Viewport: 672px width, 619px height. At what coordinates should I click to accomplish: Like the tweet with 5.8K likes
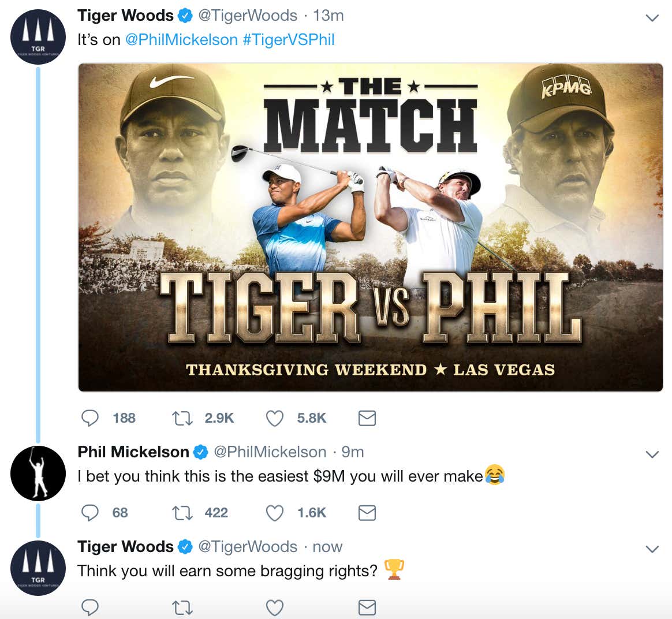coord(275,418)
